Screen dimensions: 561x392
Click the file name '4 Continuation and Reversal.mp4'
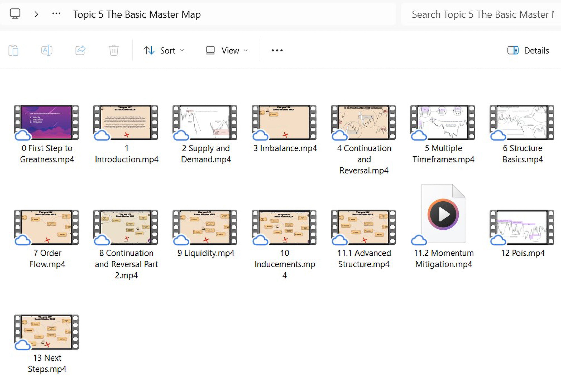[x=364, y=159]
